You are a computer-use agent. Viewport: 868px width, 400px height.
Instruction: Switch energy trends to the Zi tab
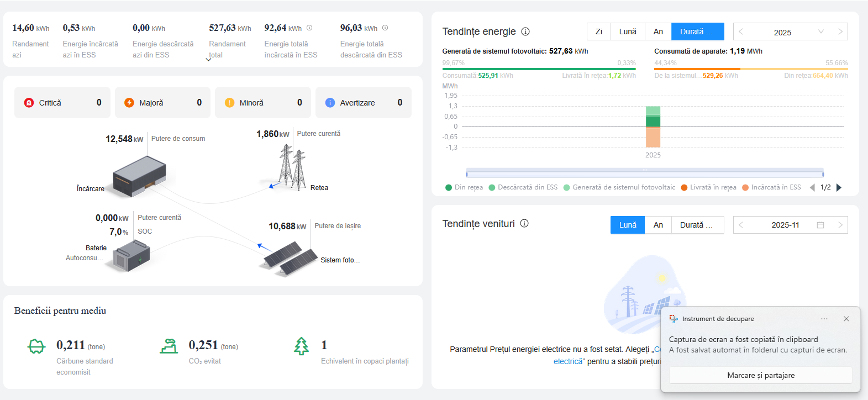coord(598,31)
